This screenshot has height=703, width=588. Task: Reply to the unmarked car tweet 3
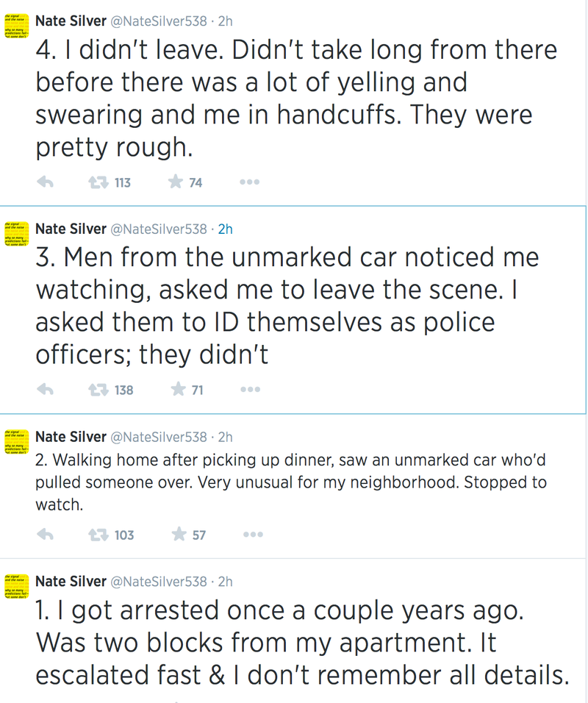tap(46, 390)
